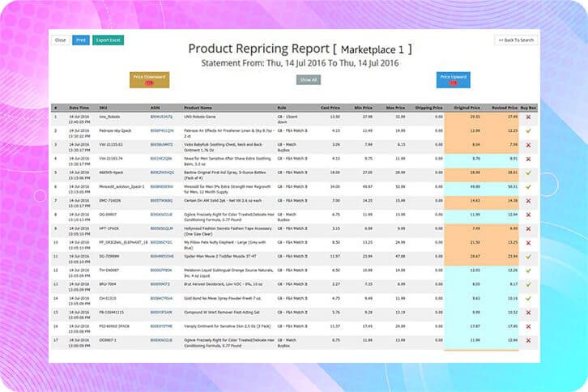The image size is (588, 392).
Task: Click the Rule column header
Action: point(282,108)
